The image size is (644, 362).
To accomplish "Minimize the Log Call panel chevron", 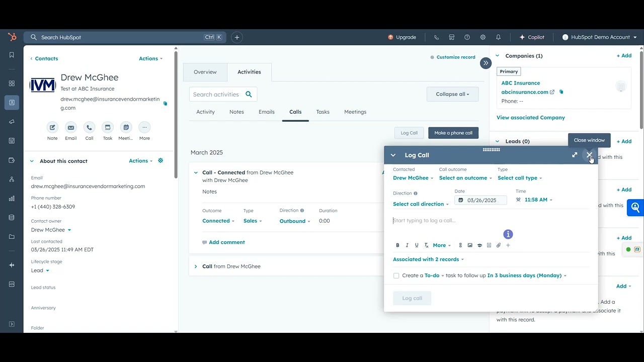I will pos(393,155).
